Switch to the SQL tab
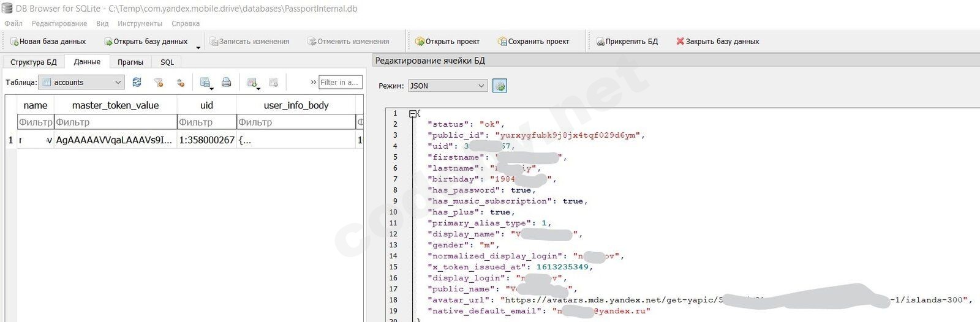Screen dimensions: 980x322 pyautogui.click(x=167, y=62)
